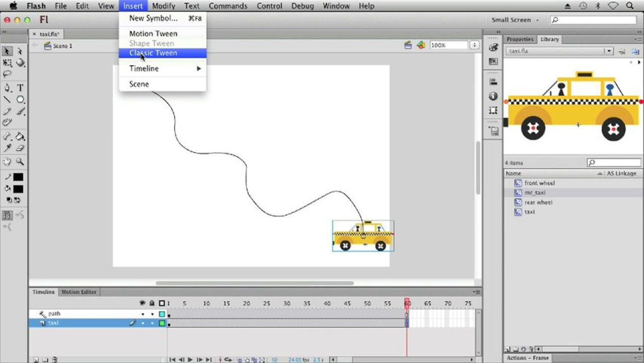Viewport: 644px width, 363px height.
Task: Choose Classic Tween from the Insert menu
Action: (x=153, y=53)
